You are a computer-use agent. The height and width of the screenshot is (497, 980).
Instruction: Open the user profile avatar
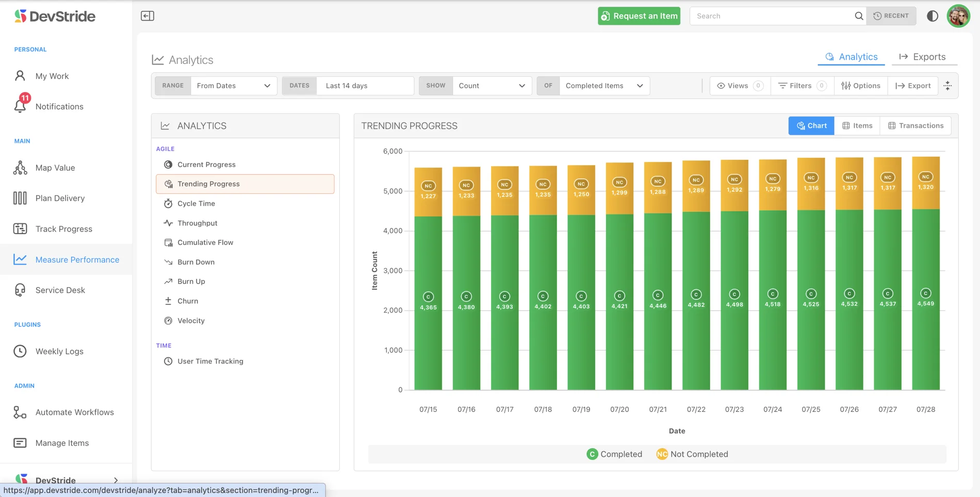(x=959, y=16)
